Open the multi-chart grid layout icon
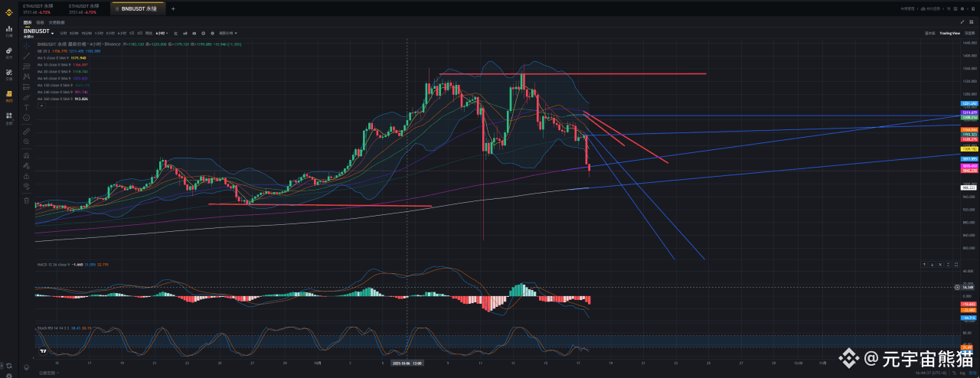Image resolution: width=980 pixels, height=378 pixels. coord(972,22)
